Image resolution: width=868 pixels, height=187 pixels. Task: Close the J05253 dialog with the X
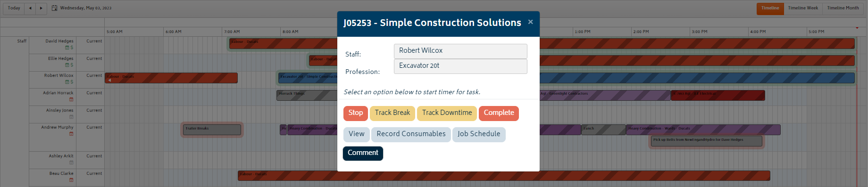530,22
